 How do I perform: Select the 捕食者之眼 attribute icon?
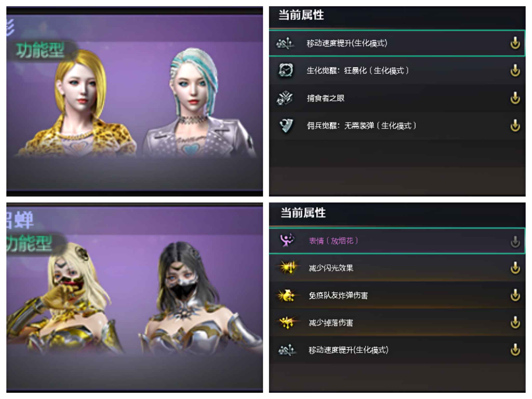click(x=285, y=98)
